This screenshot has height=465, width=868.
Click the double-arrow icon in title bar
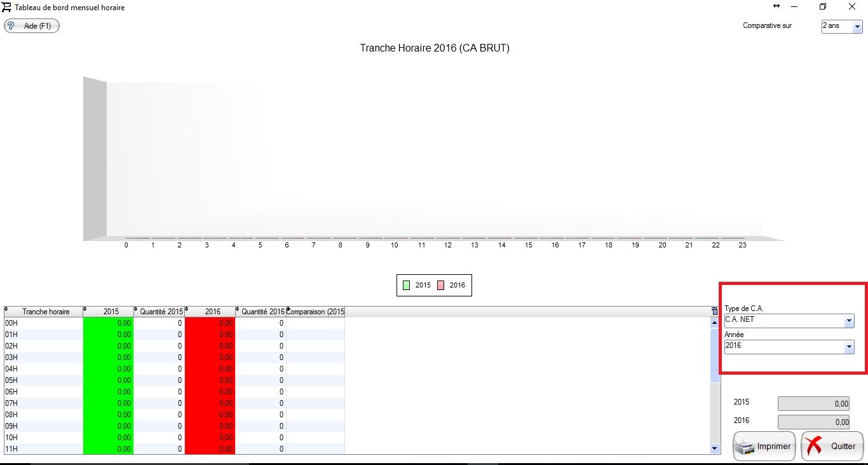click(776, 6)
